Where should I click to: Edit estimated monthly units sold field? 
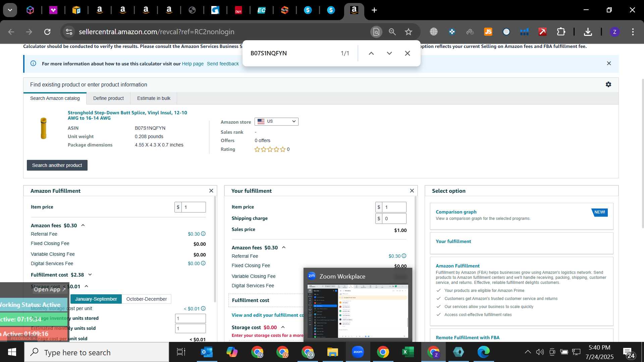click(x=190, y=328)
